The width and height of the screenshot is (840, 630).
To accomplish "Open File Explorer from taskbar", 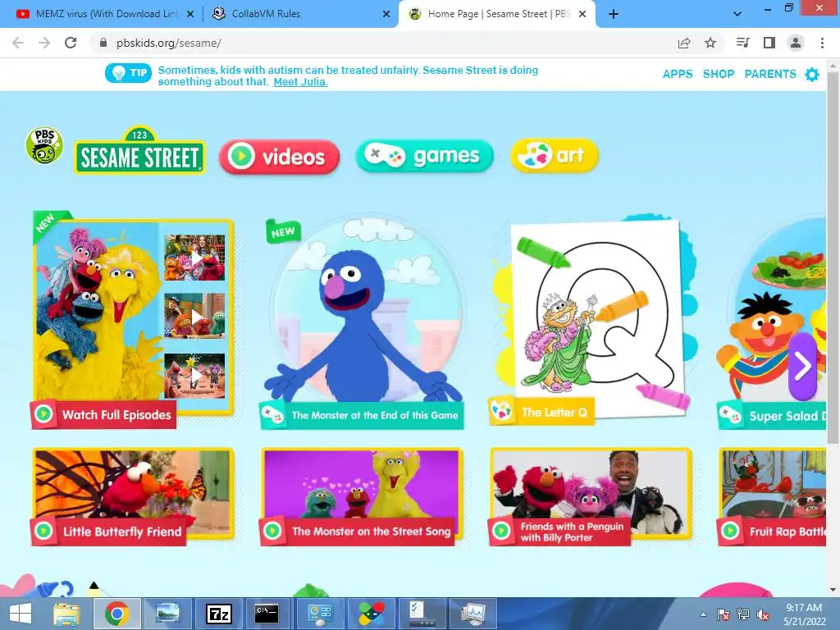I will click(x=67, y=614).
